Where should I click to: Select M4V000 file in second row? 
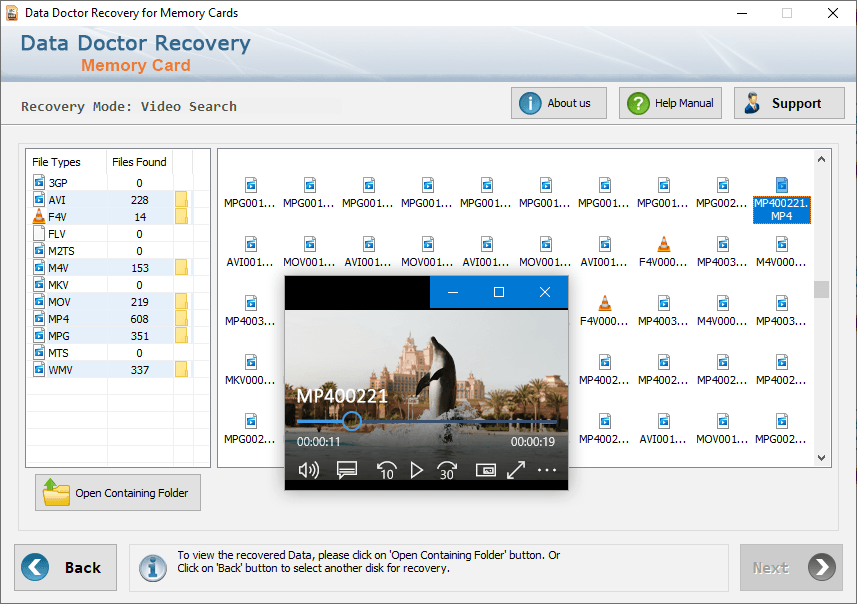click(x=781, y=252)
